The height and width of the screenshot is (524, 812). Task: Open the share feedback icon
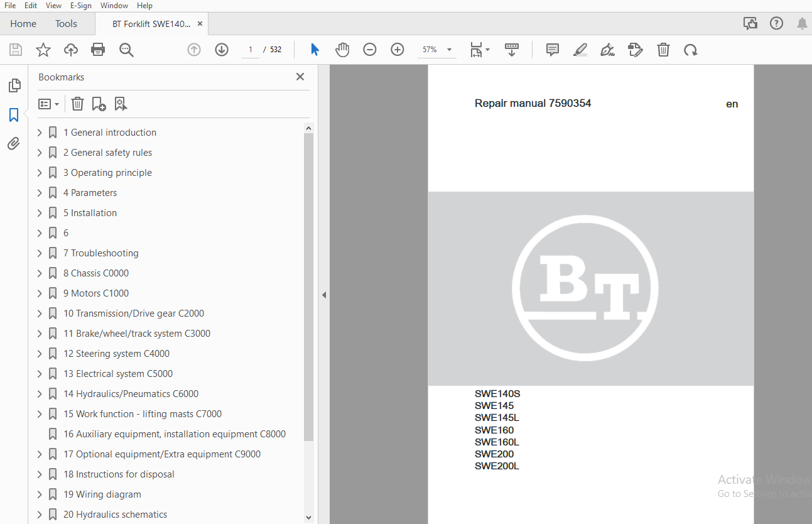[x=750, y=23]
